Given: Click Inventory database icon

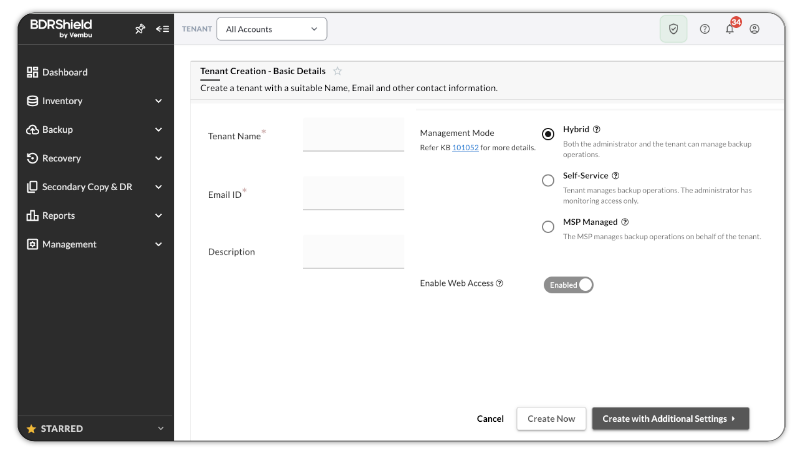Looking at the screenshot, I should tap(32, 100).
